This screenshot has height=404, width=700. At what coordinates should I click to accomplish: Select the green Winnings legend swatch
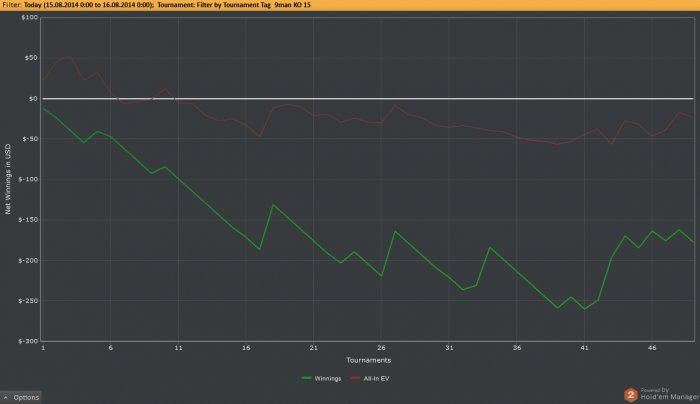306,378
